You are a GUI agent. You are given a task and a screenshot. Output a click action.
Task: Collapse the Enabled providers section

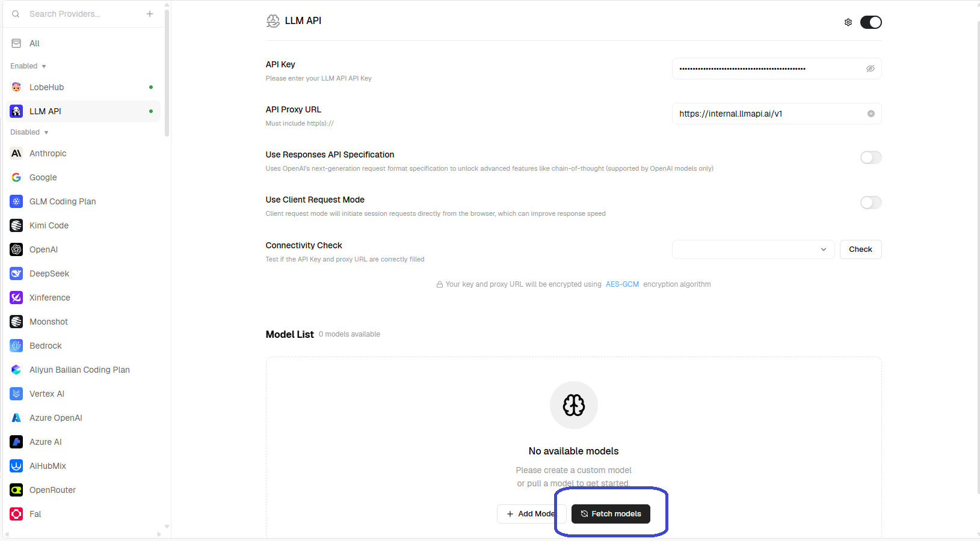tap(28, 66)
